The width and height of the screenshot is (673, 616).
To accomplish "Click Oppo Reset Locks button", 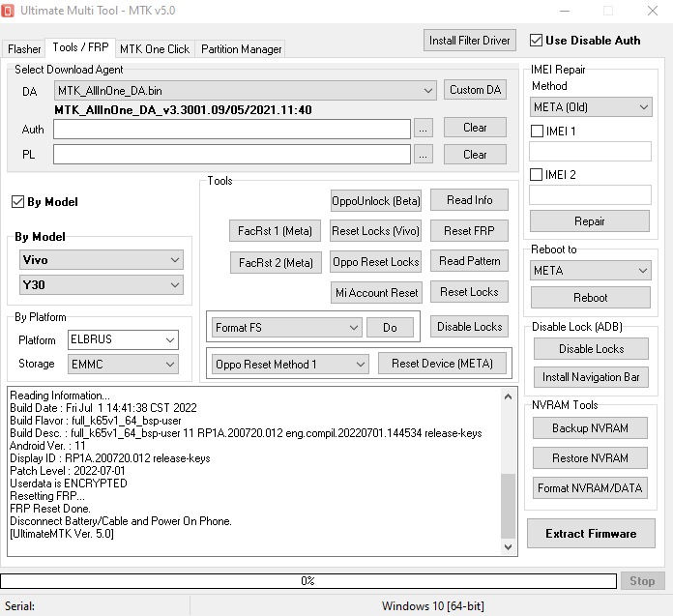I will tap(376, 262).
